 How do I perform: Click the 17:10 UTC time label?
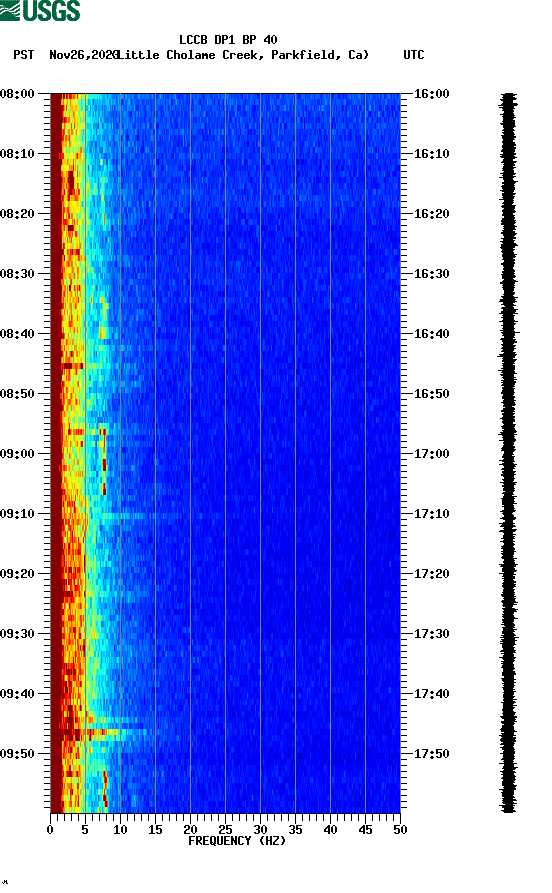pos(431,514)
